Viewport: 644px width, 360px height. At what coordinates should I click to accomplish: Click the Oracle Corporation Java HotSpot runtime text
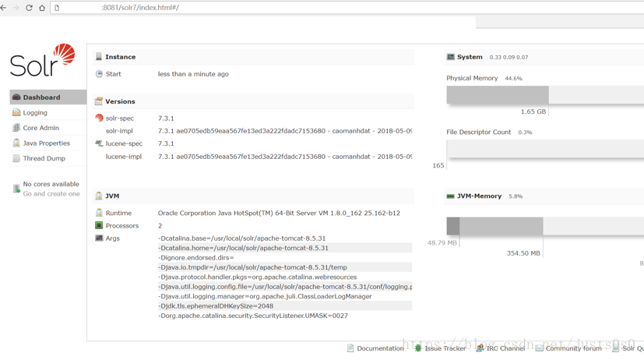pyautogui.click(x=279, y=214)
